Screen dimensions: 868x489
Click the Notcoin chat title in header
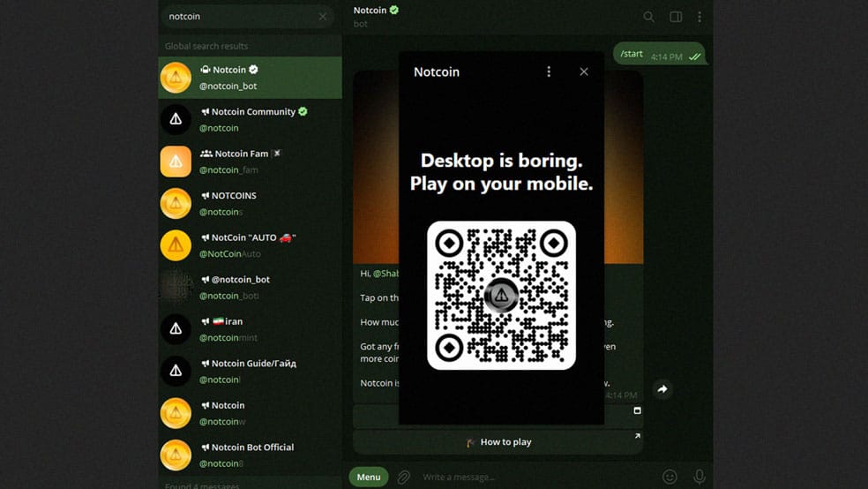pyautogui.click(x=370, y=10)
